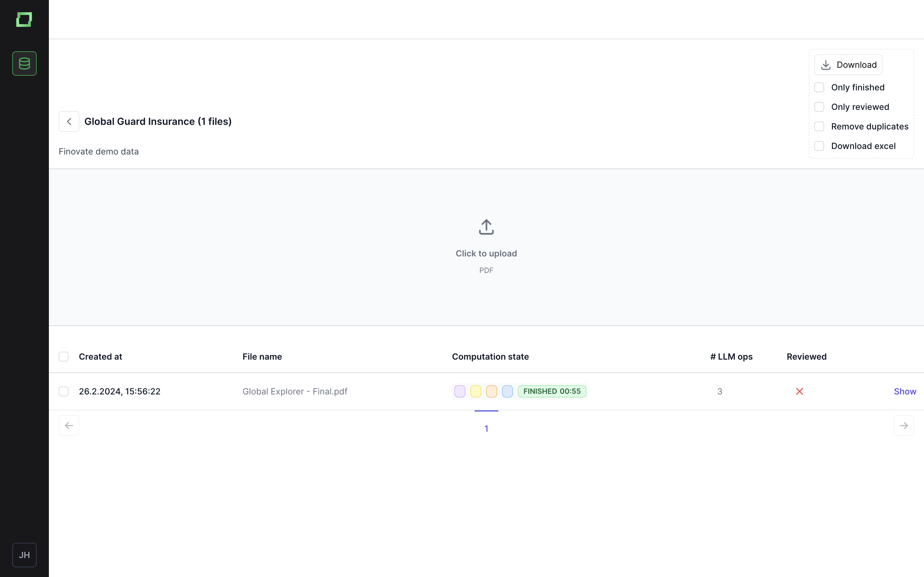Go to next page with right arrow
This screenshot has height=577, width=924.
click(904, 426)
